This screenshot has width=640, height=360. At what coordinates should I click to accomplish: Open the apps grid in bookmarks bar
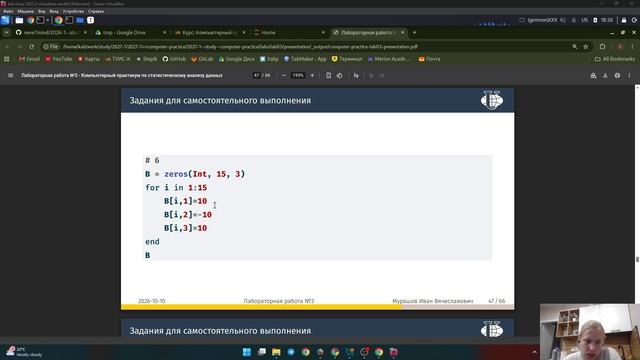(7, 59)
